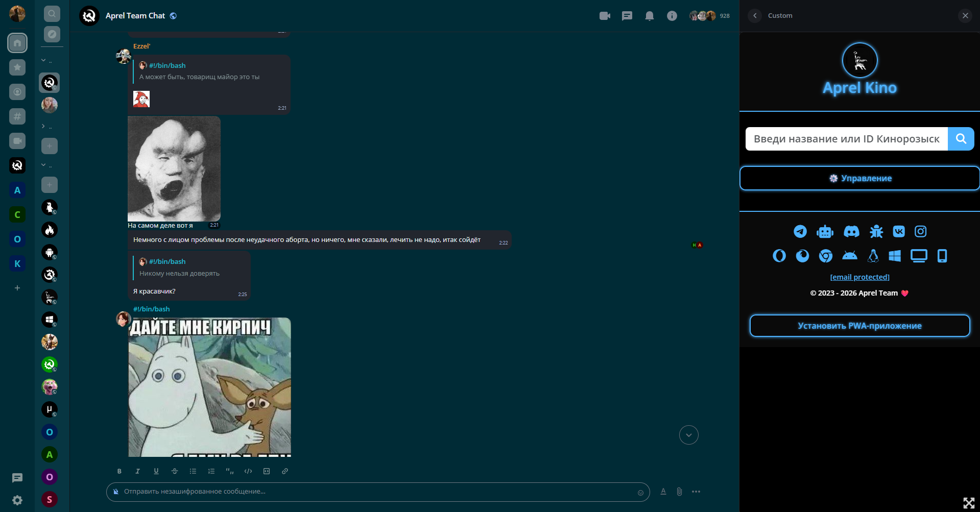Collapse the first room list section
The width and height of the screenshot is (980, 512).
[x=43, y=60]
